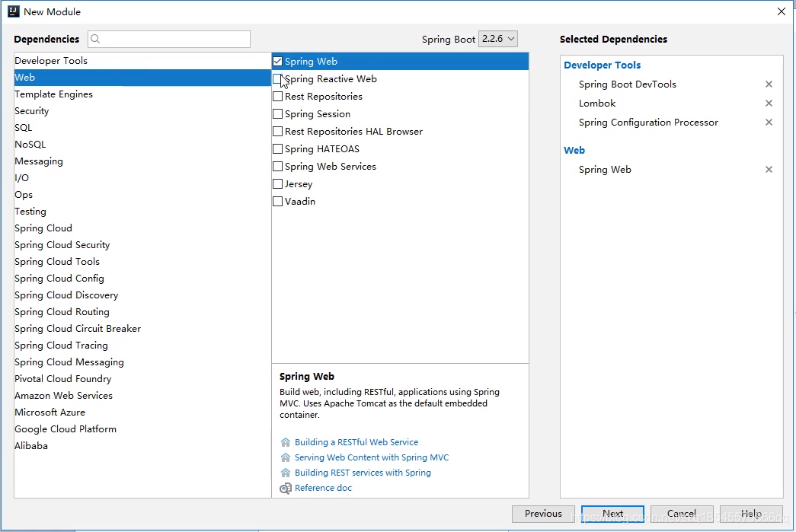Remove Spring Boot DevTools from selected dependencies
The image size is (796, 532).
click(769, 84)
